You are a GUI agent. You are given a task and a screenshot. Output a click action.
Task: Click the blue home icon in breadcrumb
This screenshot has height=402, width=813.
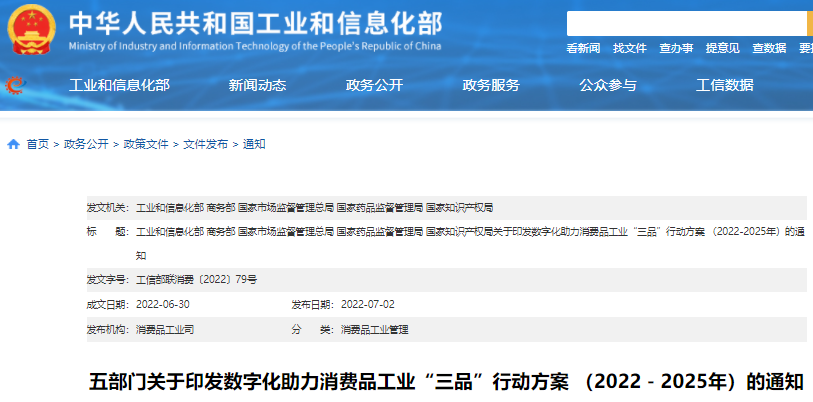[13, 144]
